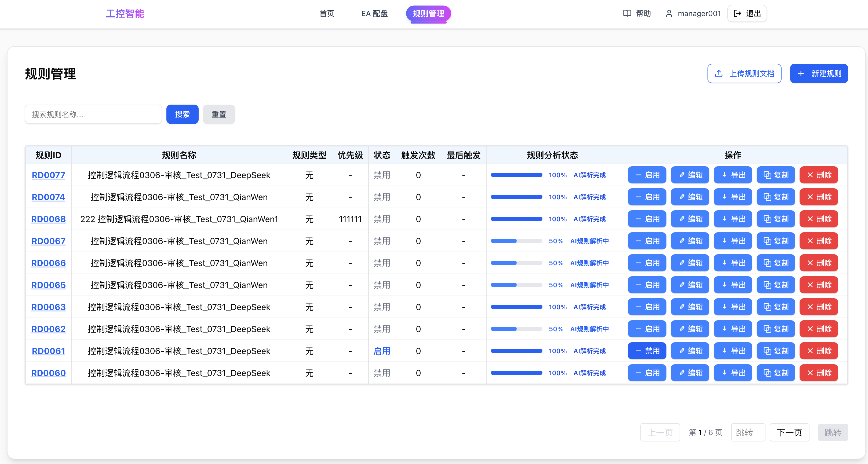This screenshot has width=868, height=464.
Task: Enable rule RD0067 via 启用
Action: click(x=647, y=241)
